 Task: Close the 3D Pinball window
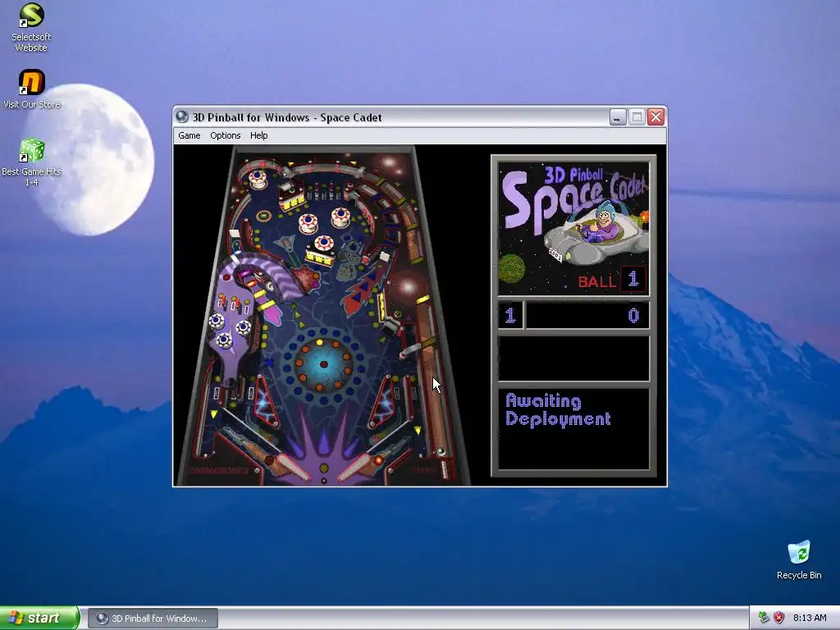[x=655, y=116]
